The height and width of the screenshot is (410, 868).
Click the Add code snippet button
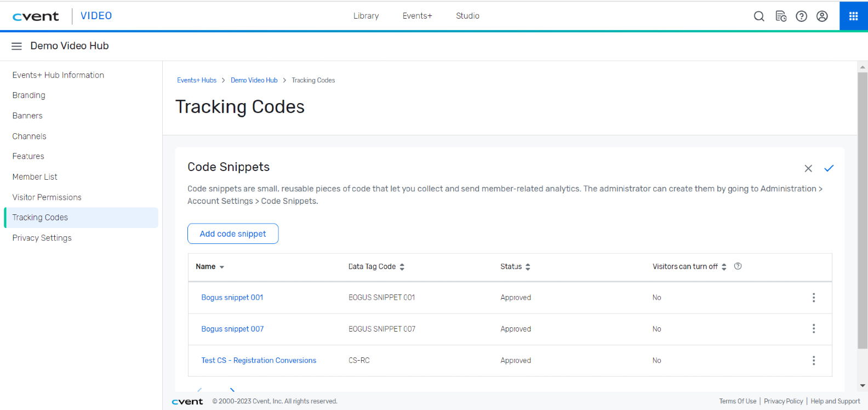(x=233, y=234)
